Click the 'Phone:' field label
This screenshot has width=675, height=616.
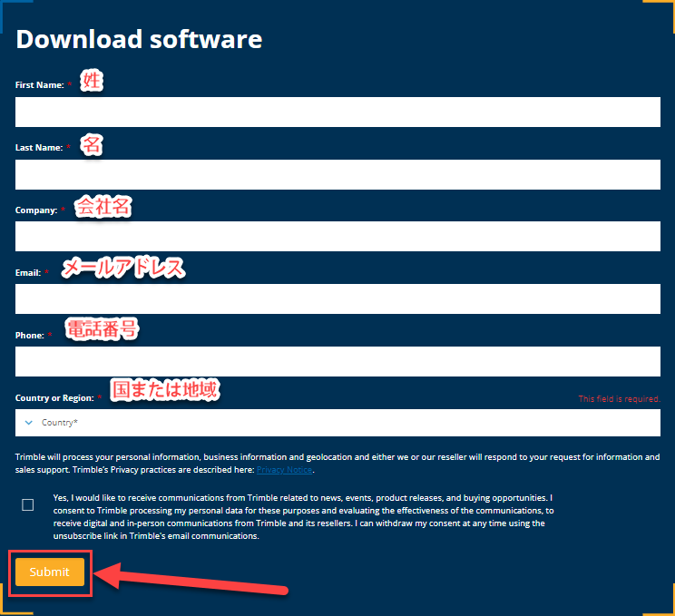point(29,336)
